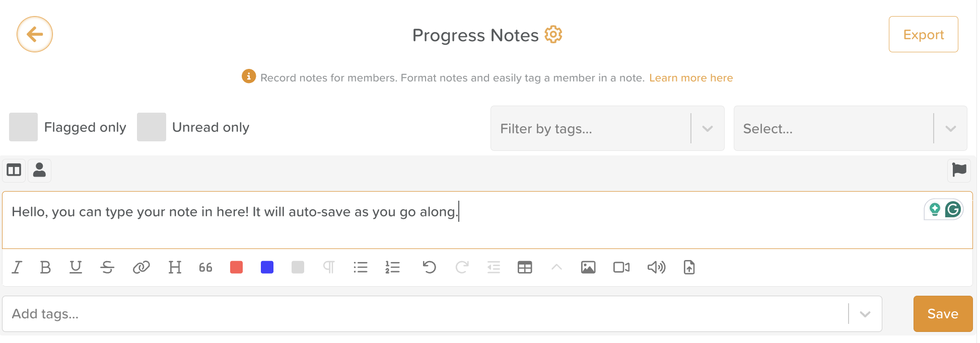This screenshot has width=980, height=343.
Task: Tag a member using person icon
Action: (x=39, y=170)
